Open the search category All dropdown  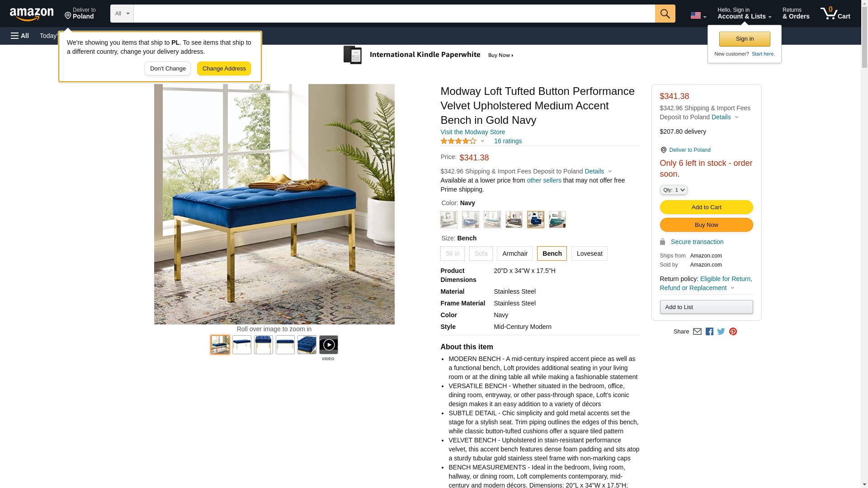[x=122, y=14]
